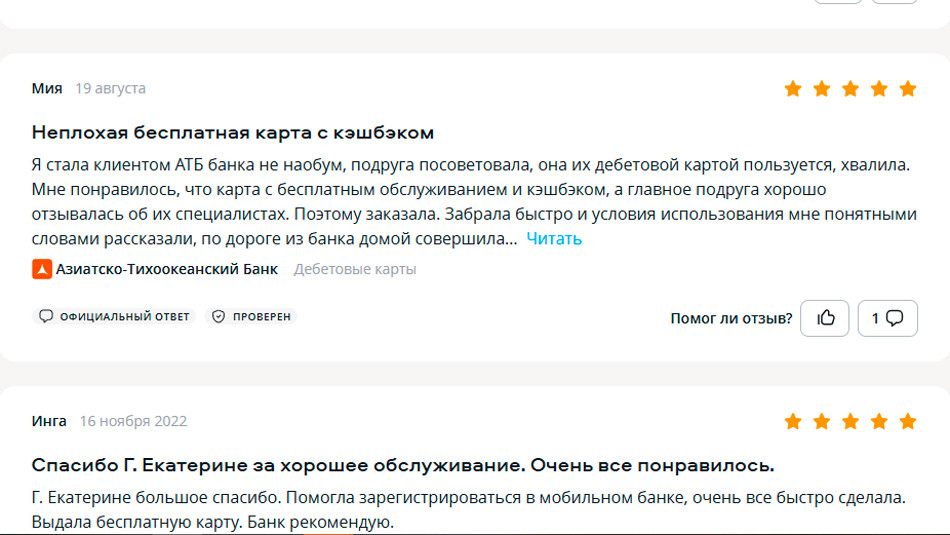This screenshot has width=950, height=535.
Task: Open Азиатско-Тихоокеанский Банк bank page link
Action: [167, 269]
